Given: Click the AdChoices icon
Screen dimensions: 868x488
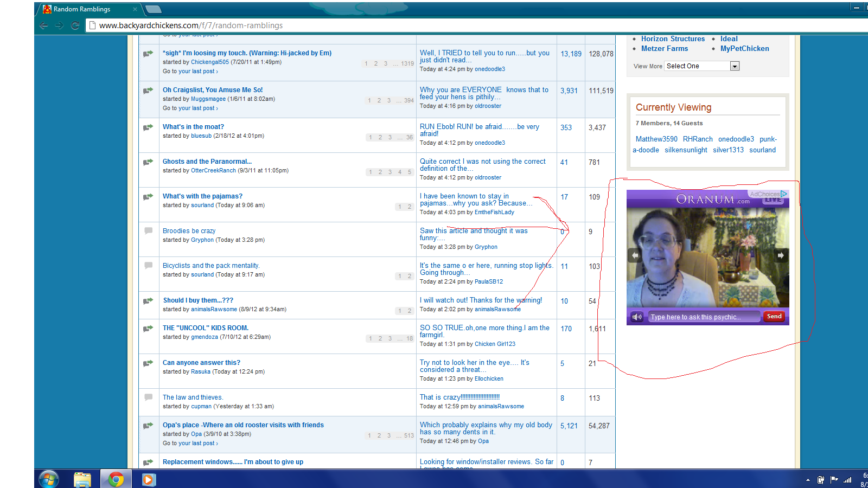Looking at the screenshot, I should (784, 194).
